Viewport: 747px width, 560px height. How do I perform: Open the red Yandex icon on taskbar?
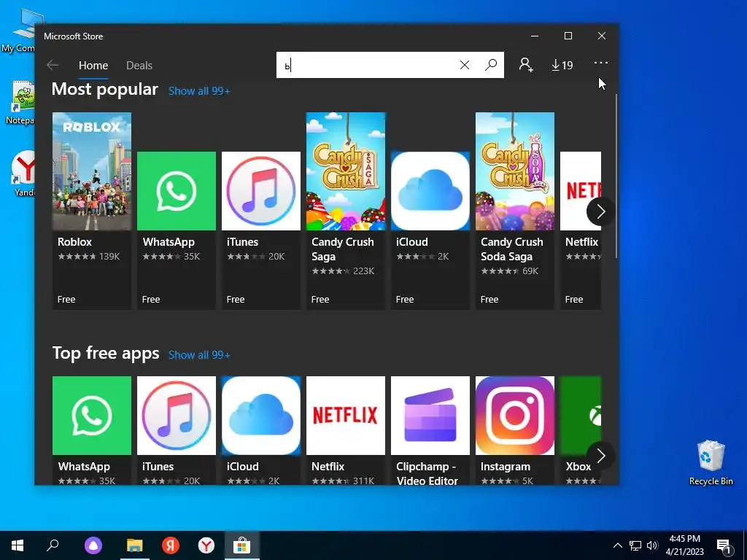pyautogui.click(x=171, y=545)
